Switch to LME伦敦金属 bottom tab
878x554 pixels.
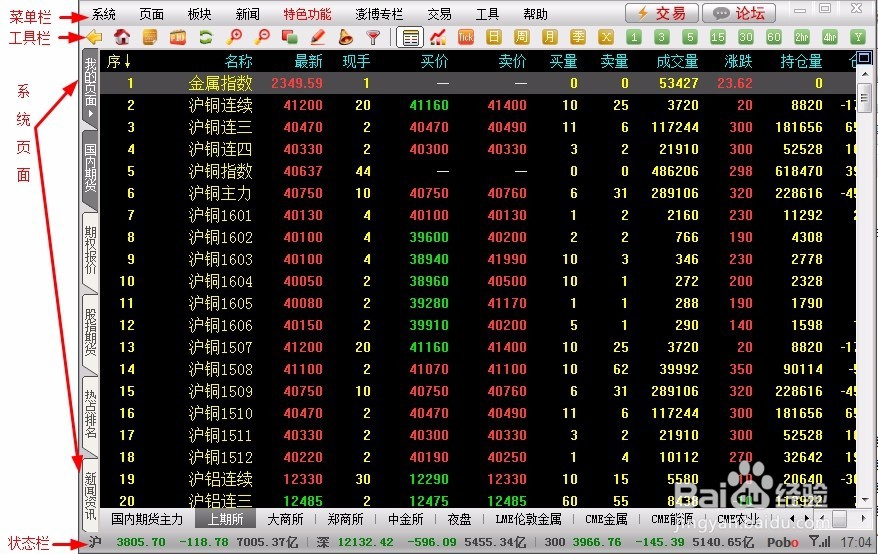coord(528,519)
